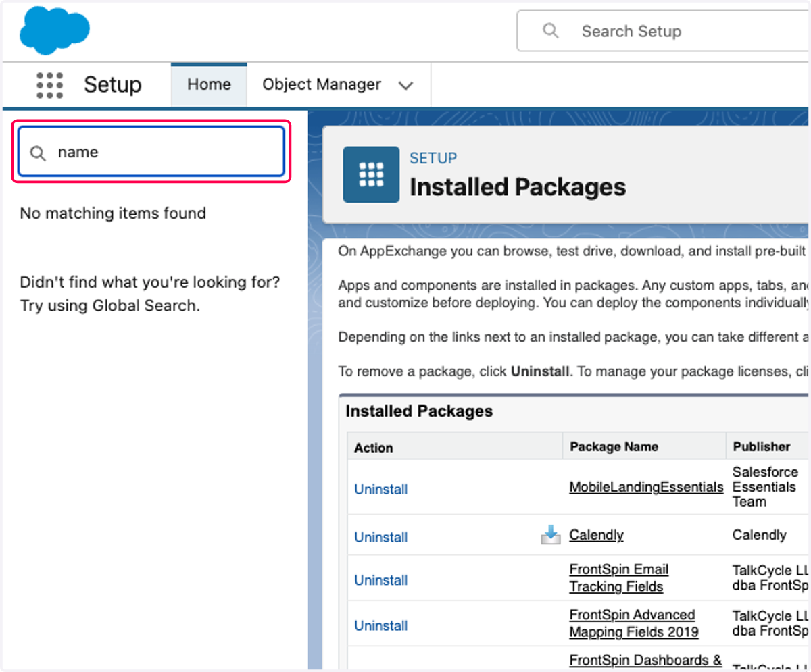Click the magnifier icon in Search Setup
The image size is (811, 672).
(x=551, y=31)
